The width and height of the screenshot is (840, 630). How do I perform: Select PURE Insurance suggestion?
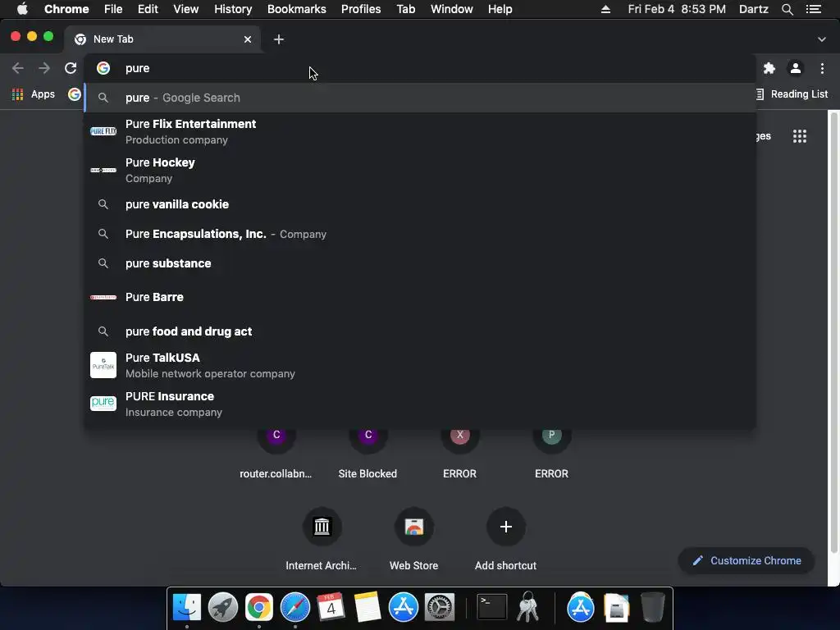point(420,404)
